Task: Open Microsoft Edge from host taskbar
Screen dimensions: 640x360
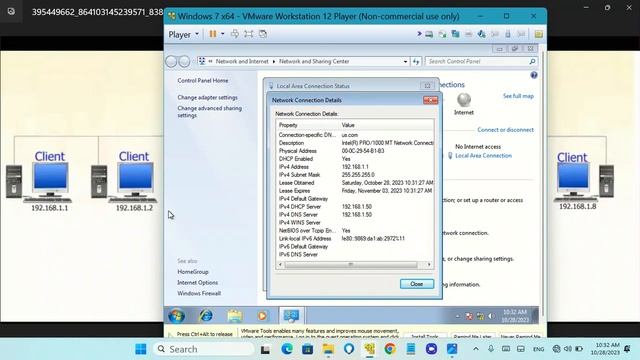Action: tap(287, 349)
